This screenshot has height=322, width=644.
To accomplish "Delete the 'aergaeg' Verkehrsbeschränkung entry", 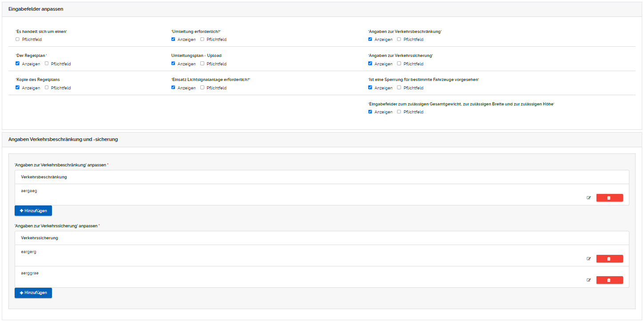I will tap(609, 198).
